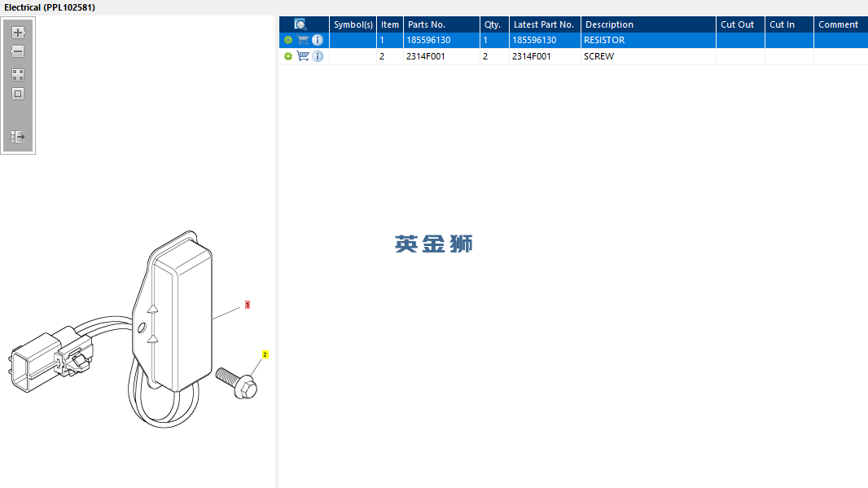Click the search icon in table header
The width and height of the screenshot is (868, 488).
click(300, 24)
